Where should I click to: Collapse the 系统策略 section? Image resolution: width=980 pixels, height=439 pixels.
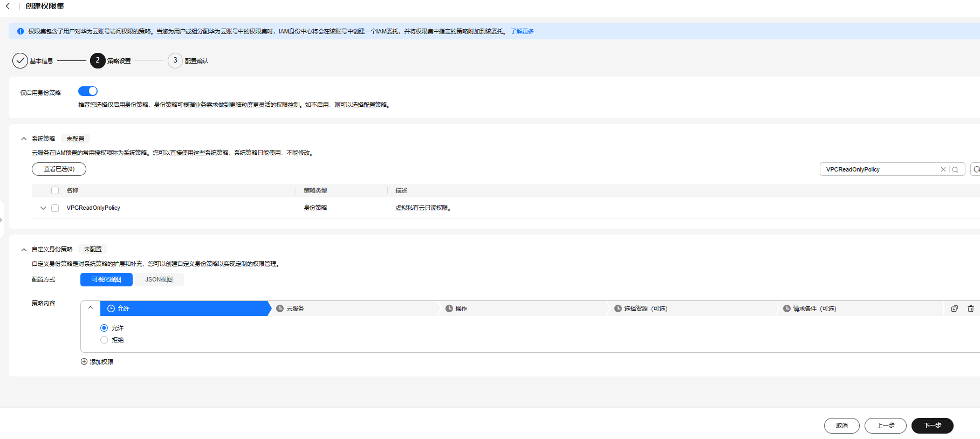click(x=24, y=139)
